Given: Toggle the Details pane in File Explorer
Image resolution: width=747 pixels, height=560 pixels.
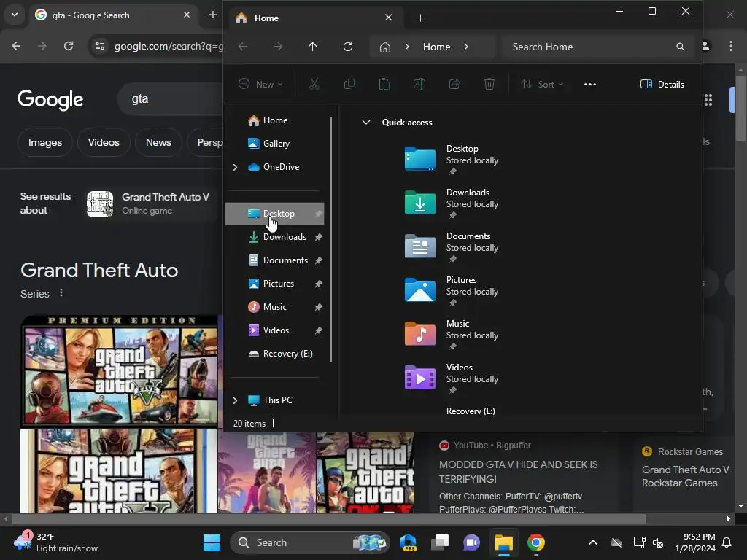Looking at the screenshot, I should coord(662,85).
